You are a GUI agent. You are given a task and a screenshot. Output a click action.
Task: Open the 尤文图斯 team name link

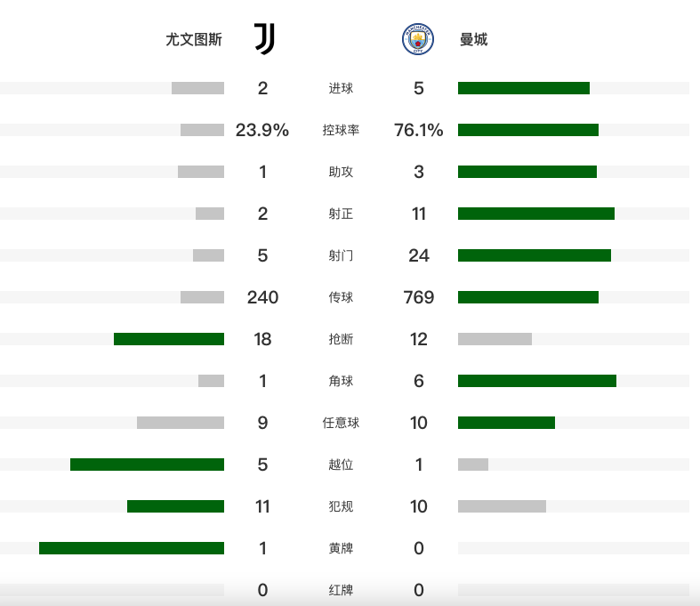point(194,39)
